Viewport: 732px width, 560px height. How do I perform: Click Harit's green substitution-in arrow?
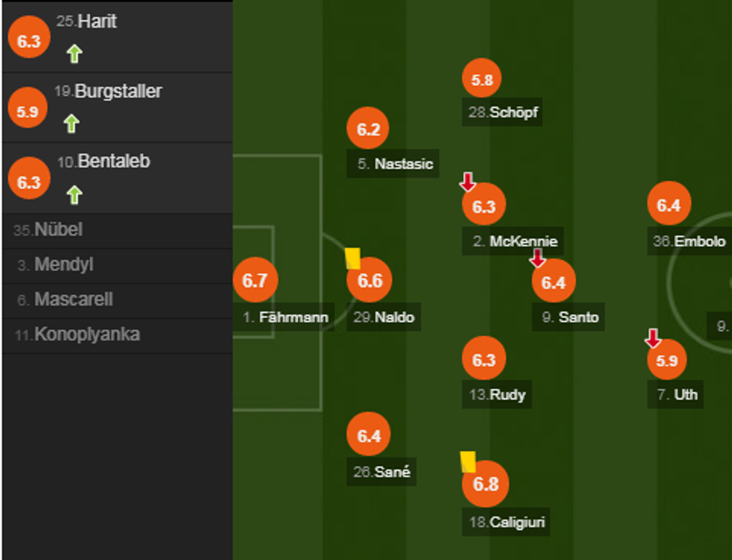[74, 54]
